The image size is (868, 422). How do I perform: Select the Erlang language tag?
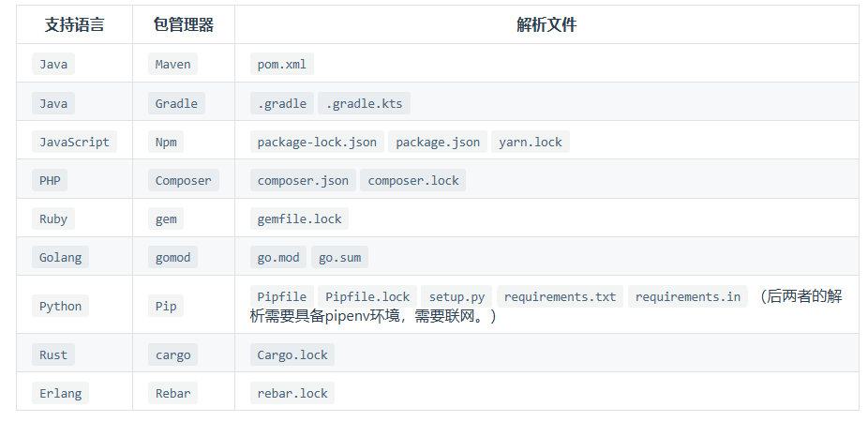60,393
